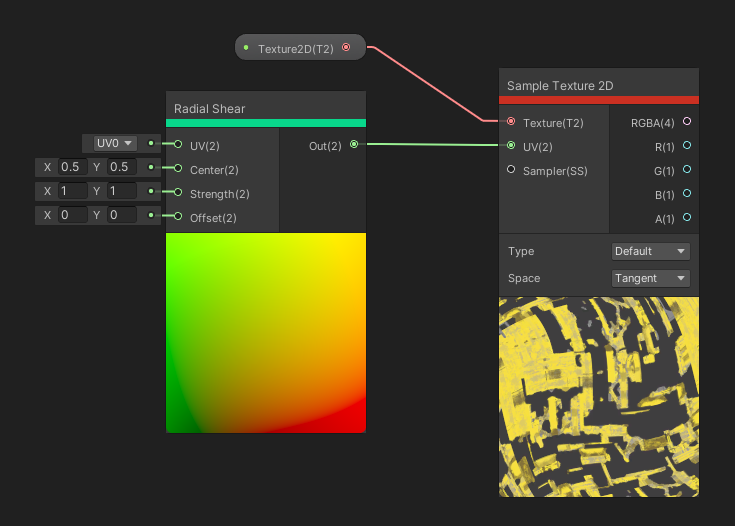Click the Texture2D(T2) property output port
This screenshot has width=735, height=526.
click(346, 47)
